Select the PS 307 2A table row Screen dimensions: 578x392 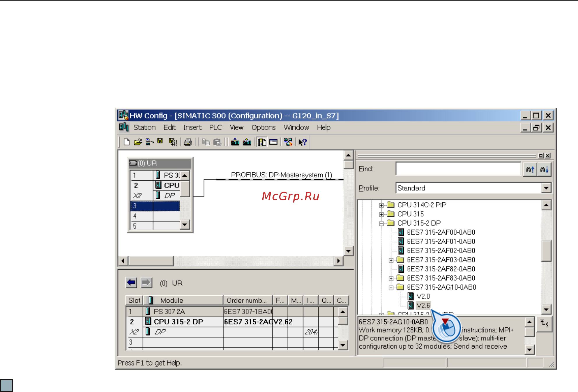coord(232,312)
